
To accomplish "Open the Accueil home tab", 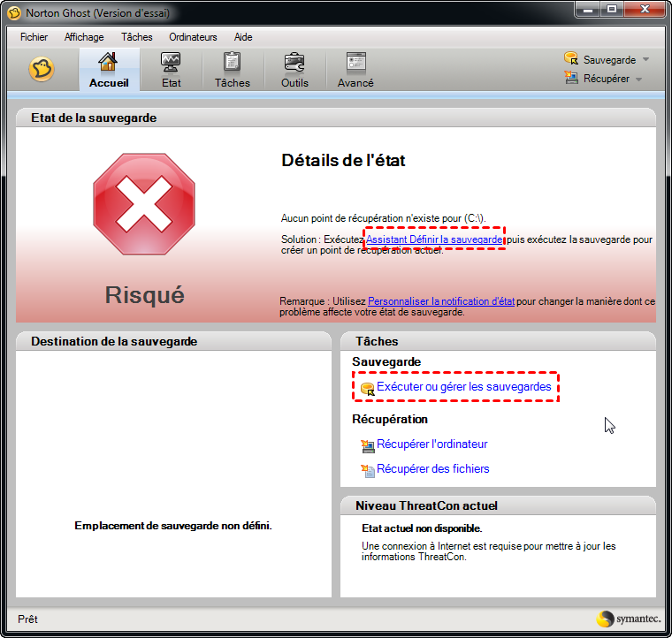I will (109, 70).
